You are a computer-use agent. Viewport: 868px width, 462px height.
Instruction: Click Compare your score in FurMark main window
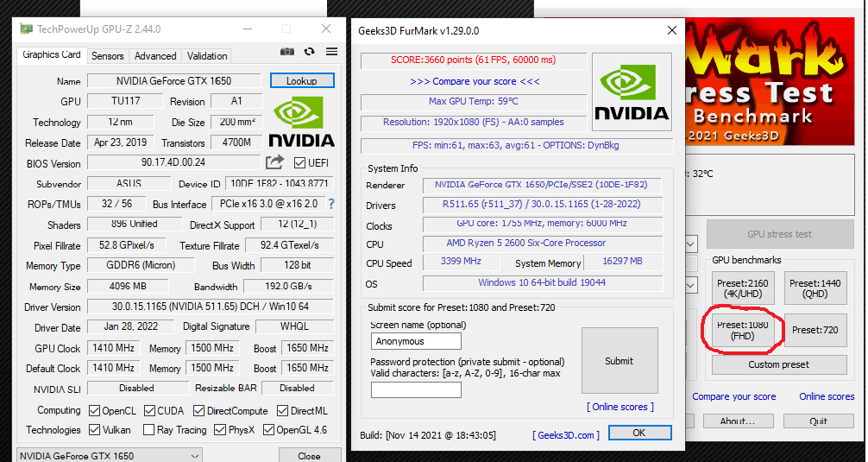click(x=734, y=396)
